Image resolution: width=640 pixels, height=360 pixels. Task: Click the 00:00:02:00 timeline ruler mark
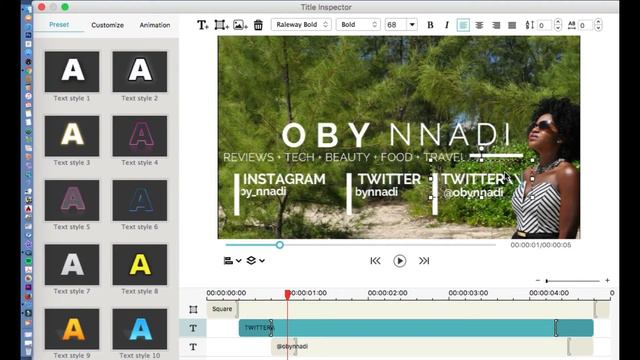click(387, 293)
